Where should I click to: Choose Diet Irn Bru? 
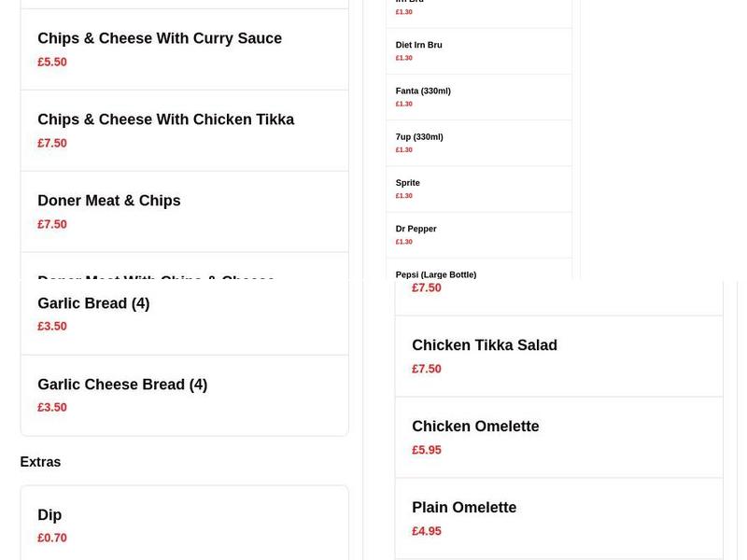417,45
